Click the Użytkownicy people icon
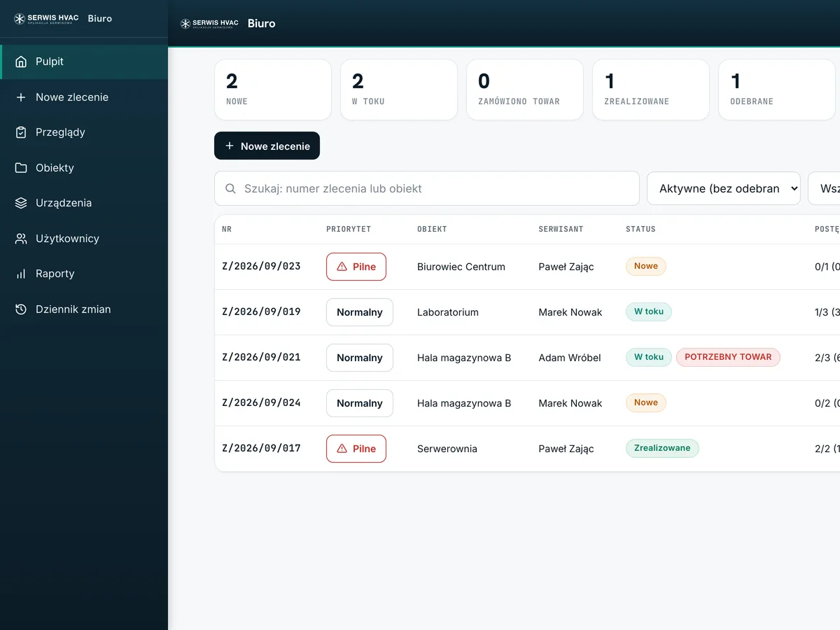This screenshot has height=630, width=840. [21, 239]
